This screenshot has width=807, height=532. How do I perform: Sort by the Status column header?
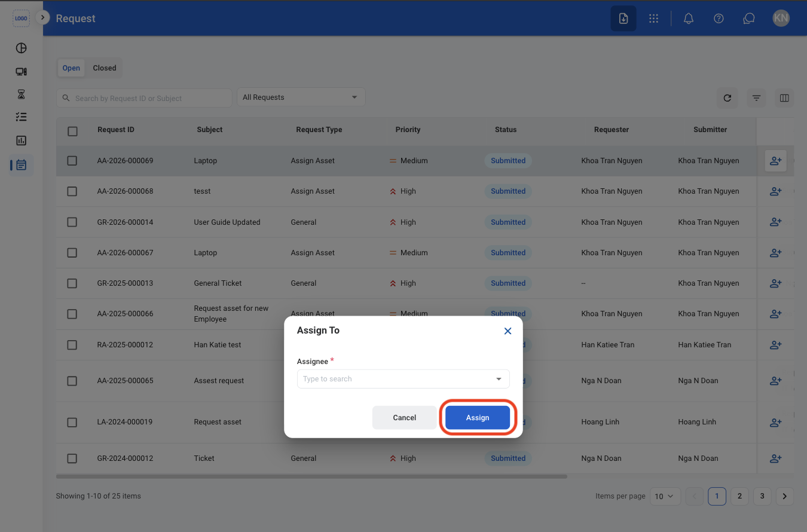(x=506, y=130)
